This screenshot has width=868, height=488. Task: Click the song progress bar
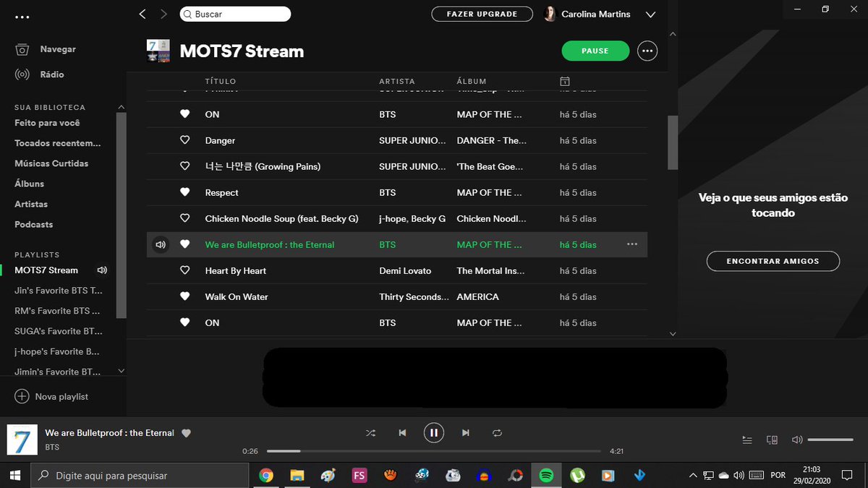point(433,451)
